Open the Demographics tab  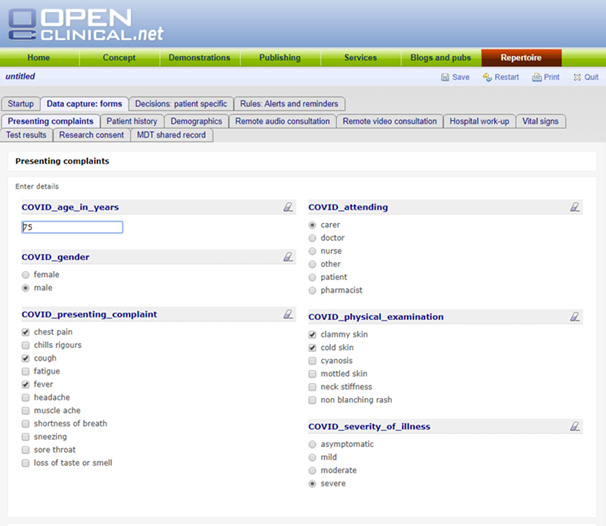point(196,121)
